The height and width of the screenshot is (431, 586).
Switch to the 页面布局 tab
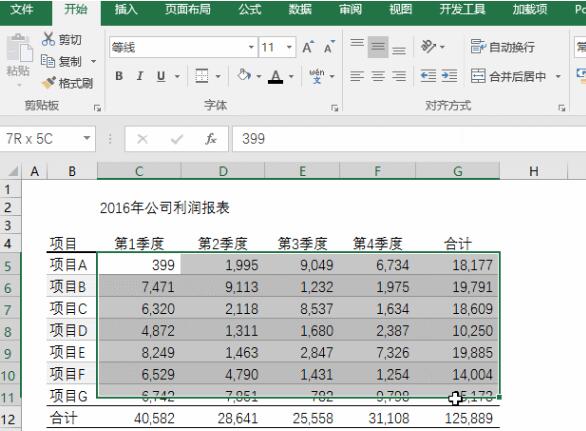tap(188, 9)
